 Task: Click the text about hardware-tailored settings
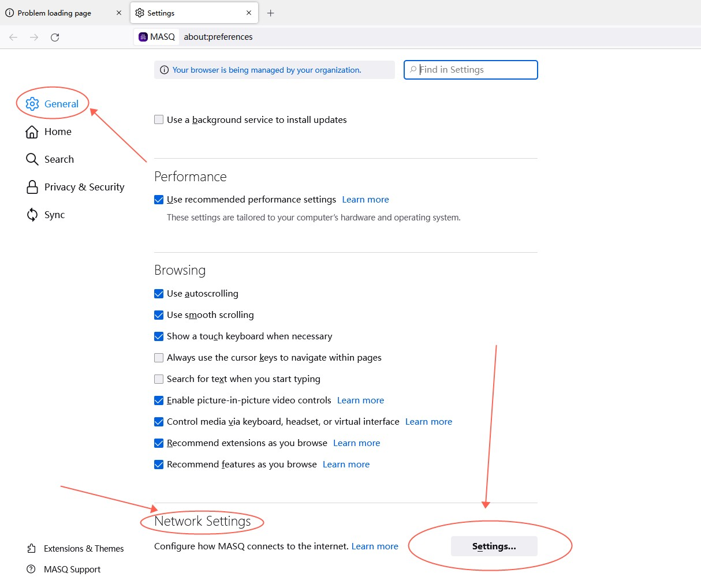coord(314,218)
